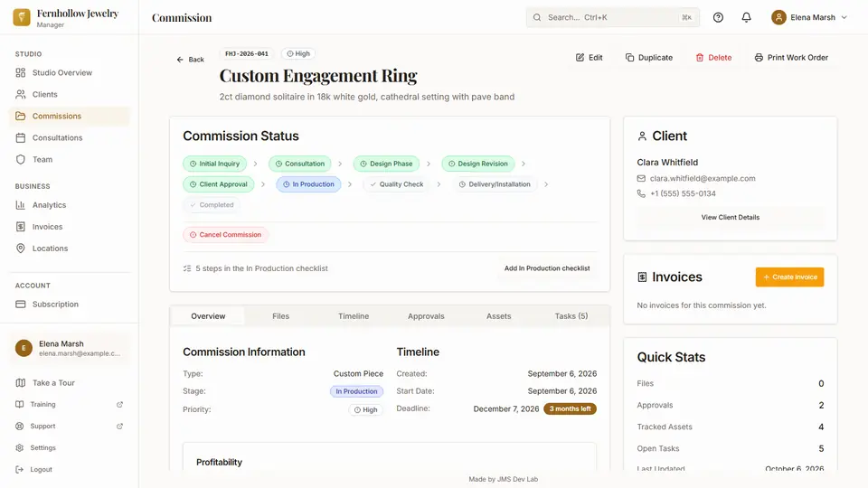Click the Made by JMS Dev Lab footer
Viewport: 868px width, 488px height.
[504, 479]
